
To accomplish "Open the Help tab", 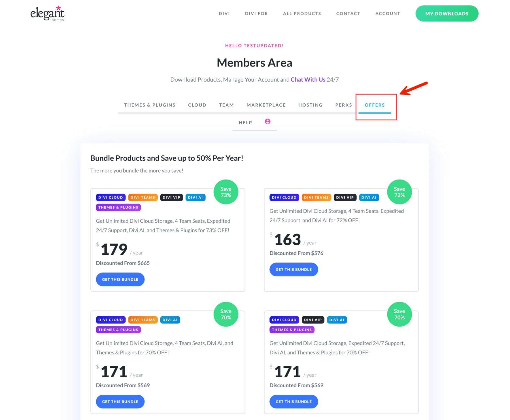I will 245,123.
